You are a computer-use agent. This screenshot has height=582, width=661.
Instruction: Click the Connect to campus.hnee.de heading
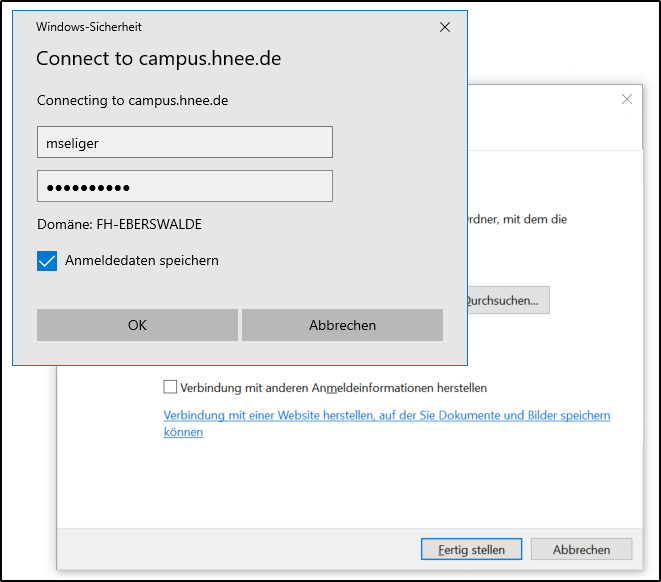pyautogui.click(x=158, y=59)
